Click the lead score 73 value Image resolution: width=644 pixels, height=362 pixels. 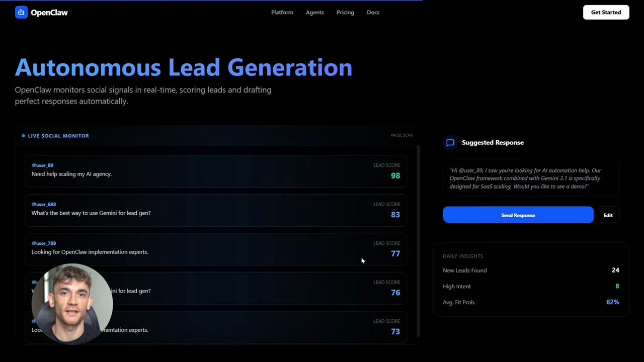[x=395, y=331]
